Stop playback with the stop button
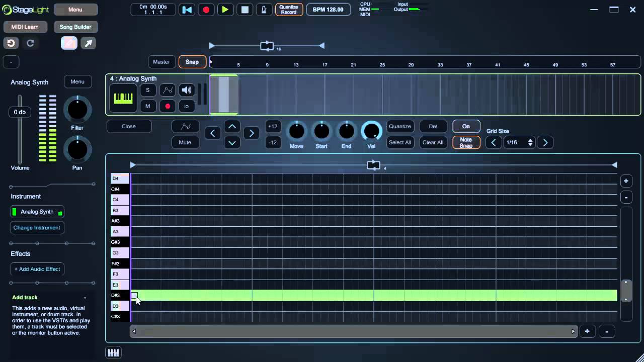Screen dimensions: 644x362 coord(245,10)
